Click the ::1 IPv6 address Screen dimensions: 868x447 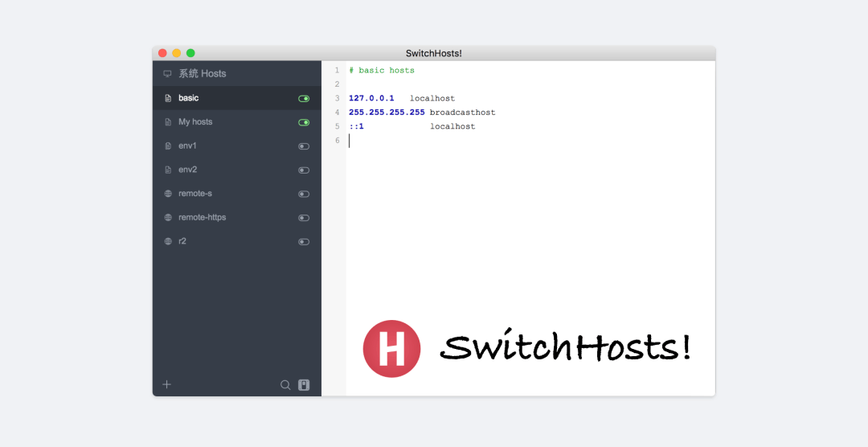tap(357, 126)
